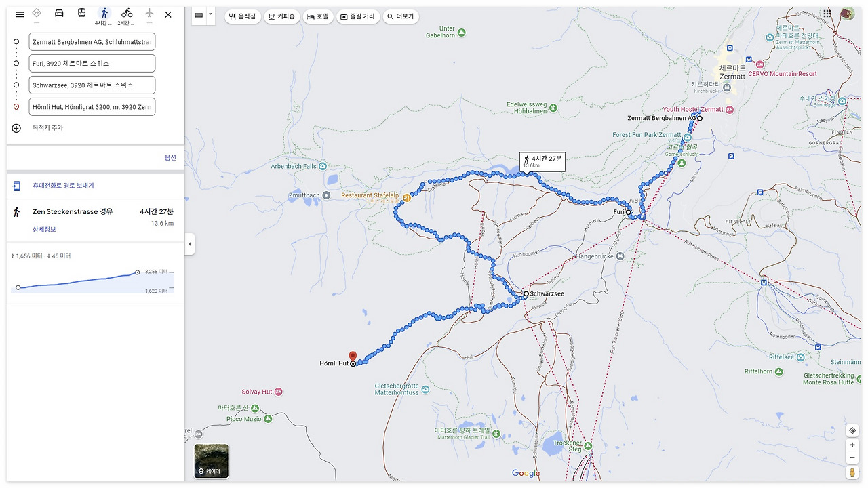The height and width of the screenshot is (488, 868).
Task: Filter map by 호텔 chip
Action: tap(317, 16)
